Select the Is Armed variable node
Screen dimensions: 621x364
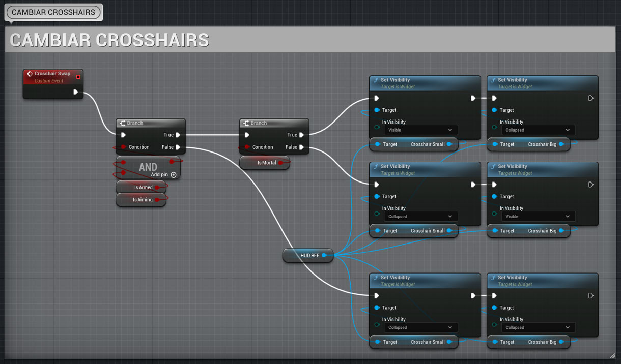pos(142,187)
